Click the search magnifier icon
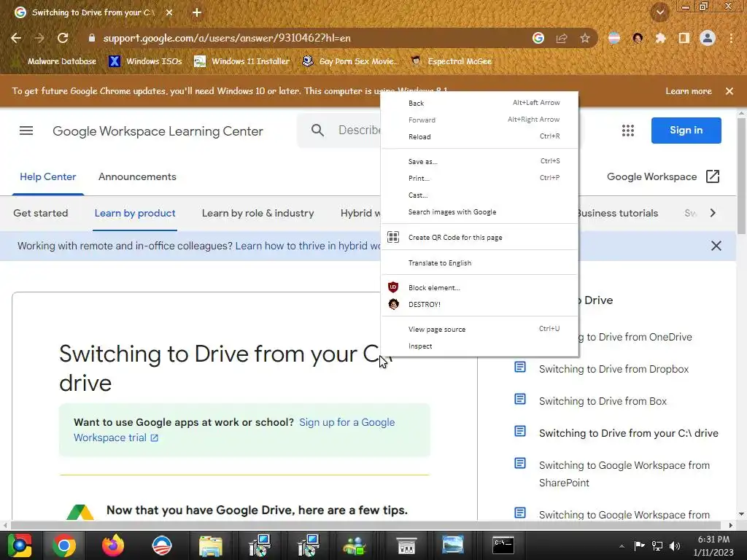The width and height of the screenshot is (747, 560). click(318, 131)
